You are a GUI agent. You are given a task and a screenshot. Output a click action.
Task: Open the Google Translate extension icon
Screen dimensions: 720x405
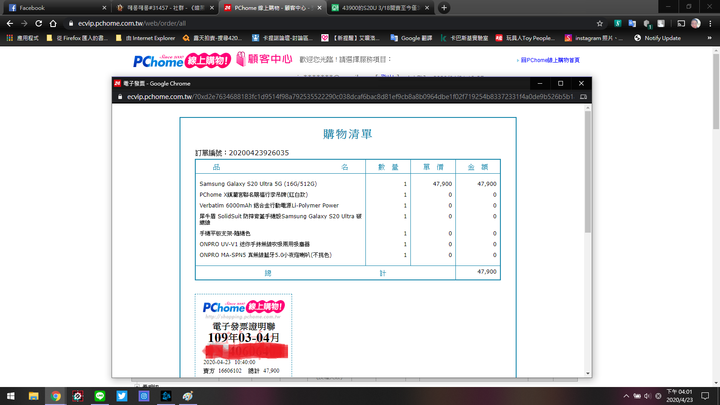tap(632, 23)
